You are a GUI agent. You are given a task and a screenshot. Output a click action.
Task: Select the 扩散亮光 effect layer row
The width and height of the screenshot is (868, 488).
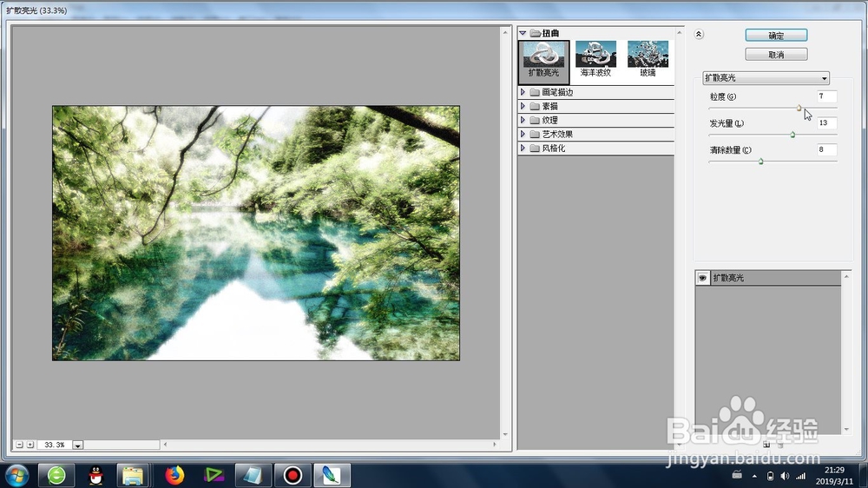click(768, 278)
